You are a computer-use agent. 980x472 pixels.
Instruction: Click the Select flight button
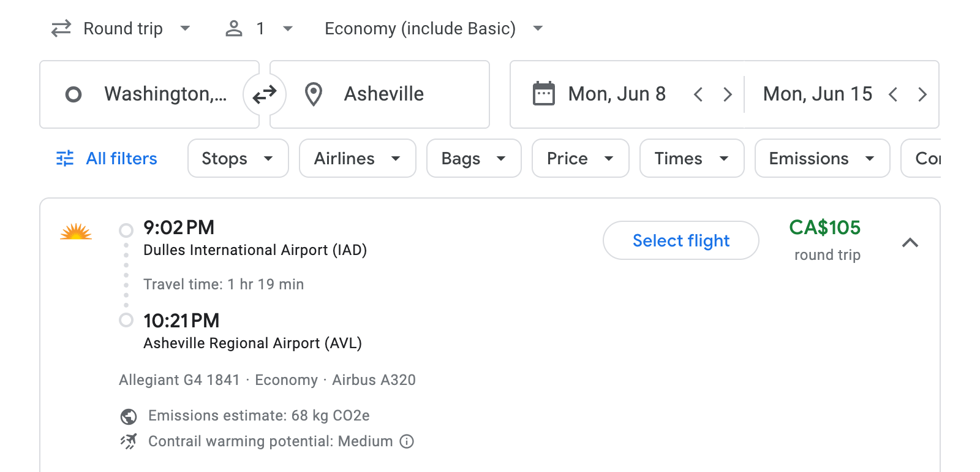[x=680, y=240]
